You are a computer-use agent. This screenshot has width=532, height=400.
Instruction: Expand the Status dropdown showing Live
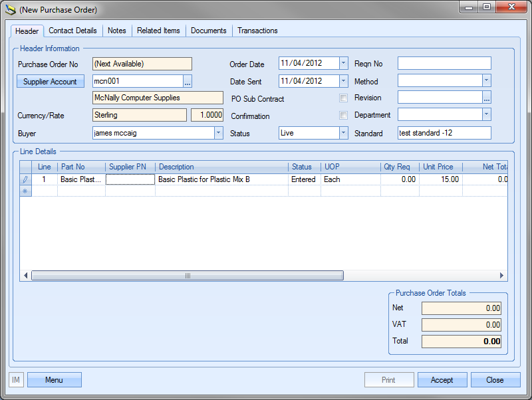pos(343,133)
